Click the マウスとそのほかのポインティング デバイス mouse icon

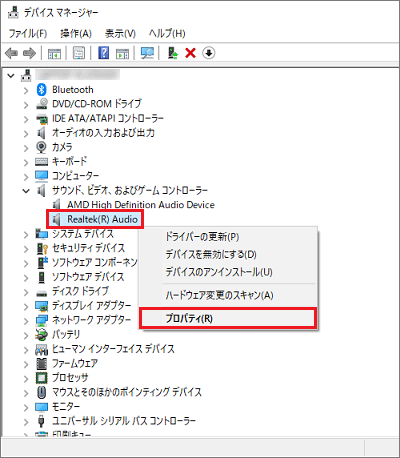(41, 392)
